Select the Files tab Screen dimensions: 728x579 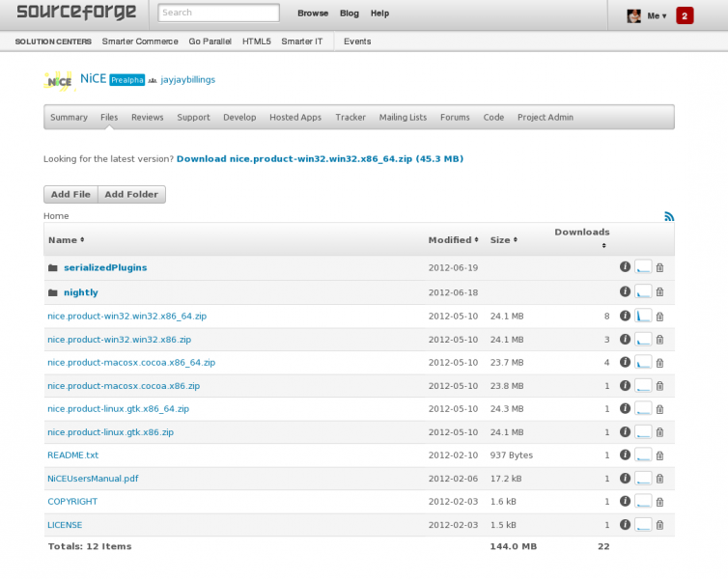[109, 118]
